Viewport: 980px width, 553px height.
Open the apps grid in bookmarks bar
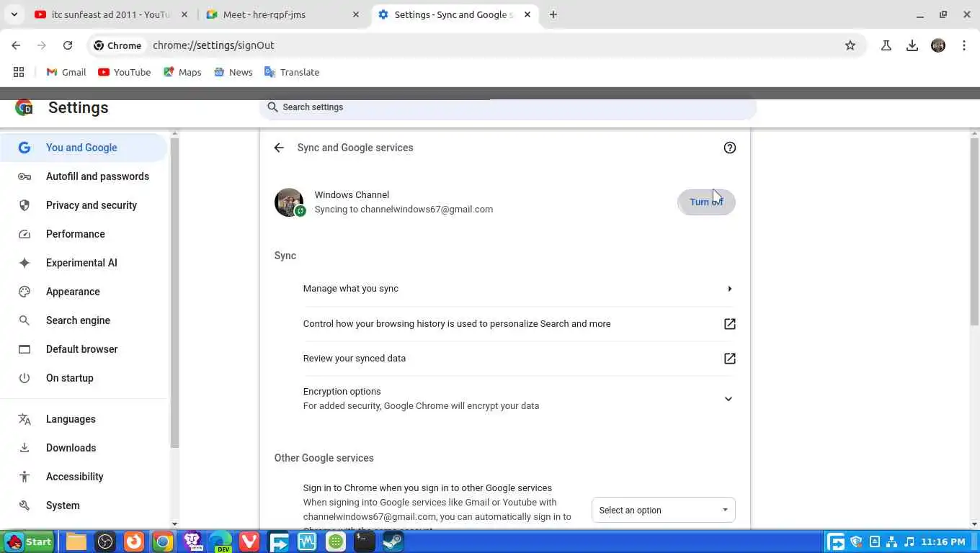19,72
